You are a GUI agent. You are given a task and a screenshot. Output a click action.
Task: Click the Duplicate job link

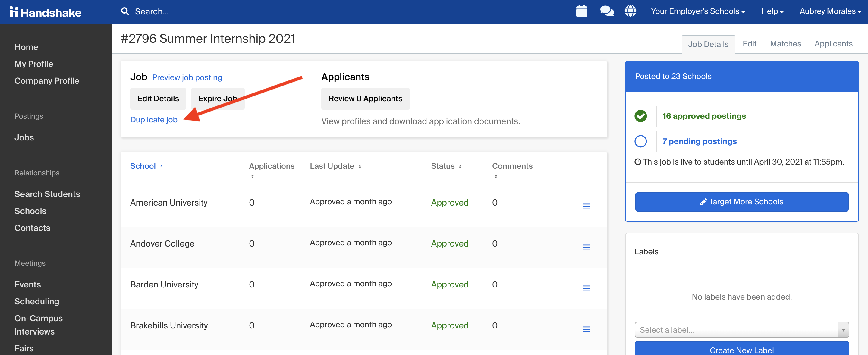[154, 120]
